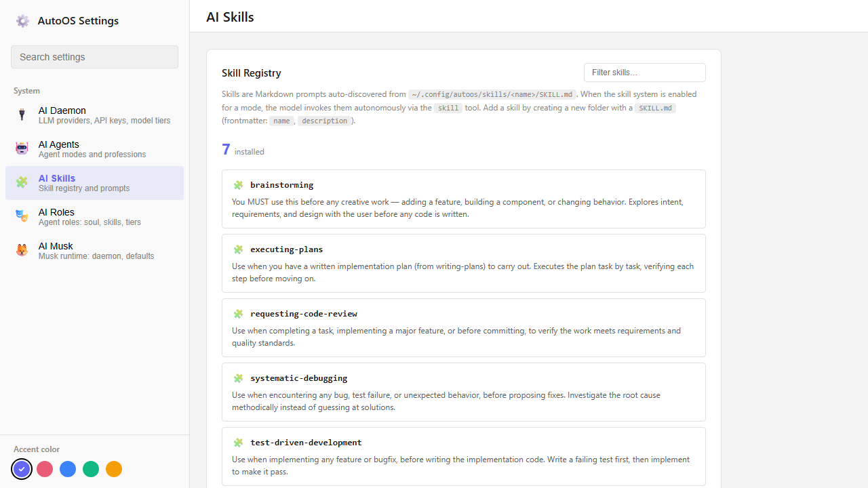
Task: Click the skills path code snippet
Action: click(x=492, y=95)
